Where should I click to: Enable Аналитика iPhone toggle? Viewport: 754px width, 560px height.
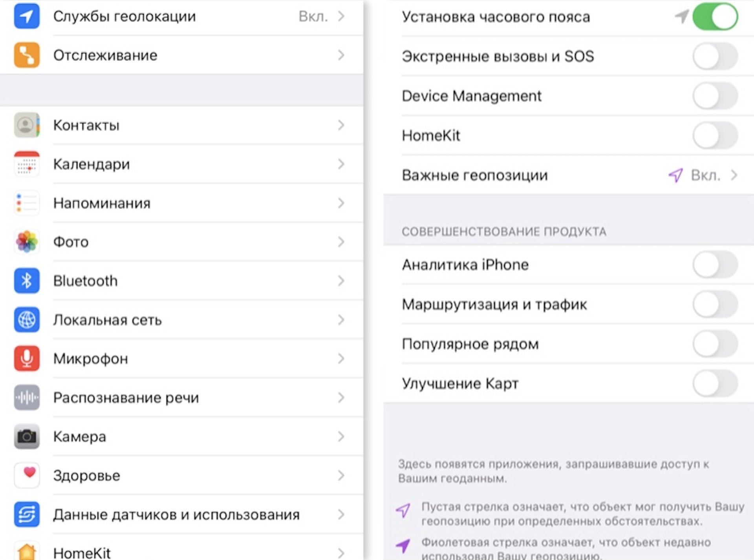[x=715, y=264]
